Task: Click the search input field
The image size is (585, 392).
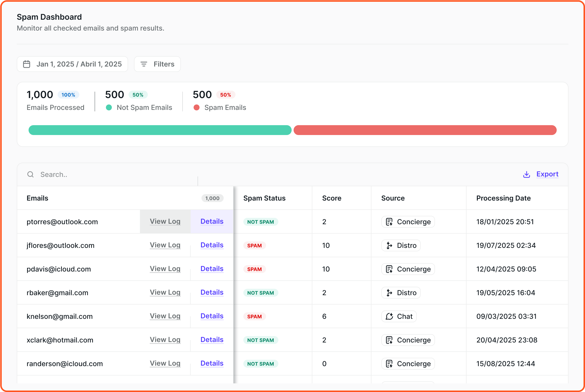Action: (x=75, y=174)
